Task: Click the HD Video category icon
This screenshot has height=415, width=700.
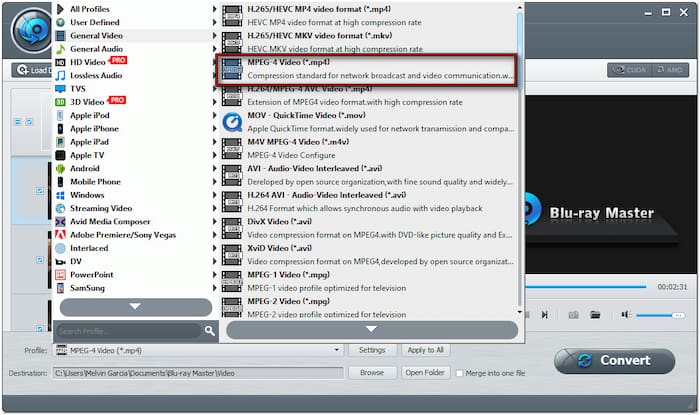Action: tap(61, 62)
